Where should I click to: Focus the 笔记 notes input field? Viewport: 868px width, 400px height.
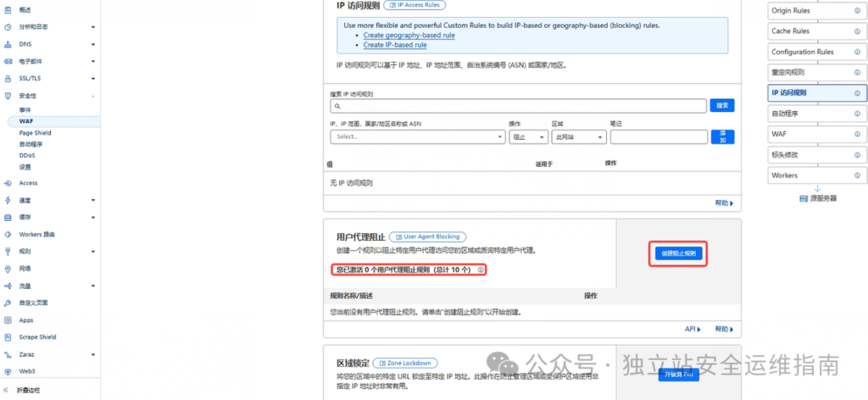pyautogui.click(x=659, y=136)
